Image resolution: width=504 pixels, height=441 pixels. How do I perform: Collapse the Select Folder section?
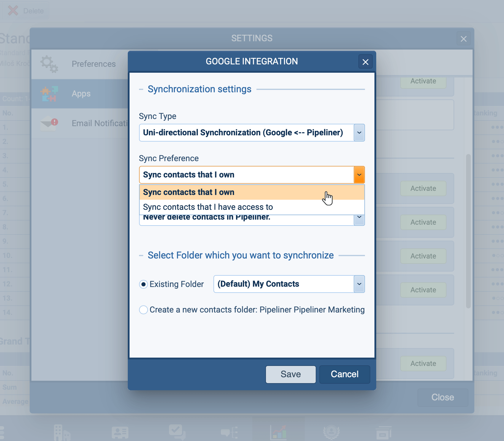click(x=141, y=255)
